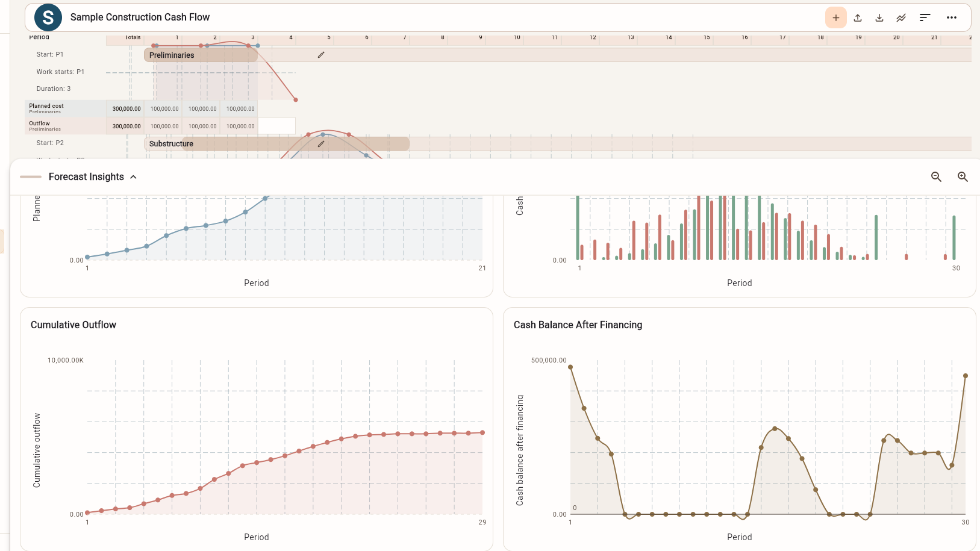980x551 pixels.
Task: Click the Planned cost period 3 cell 100,000.00
Action: [x=240, y=109]
